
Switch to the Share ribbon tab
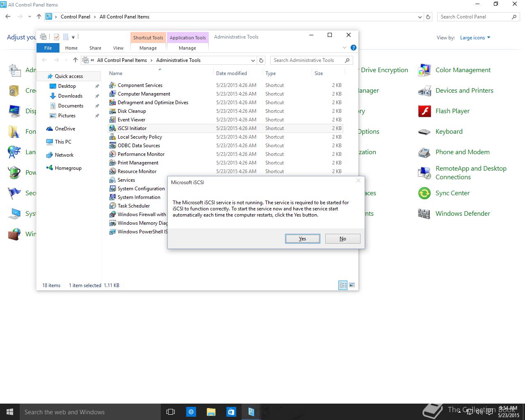coord(95,48)
